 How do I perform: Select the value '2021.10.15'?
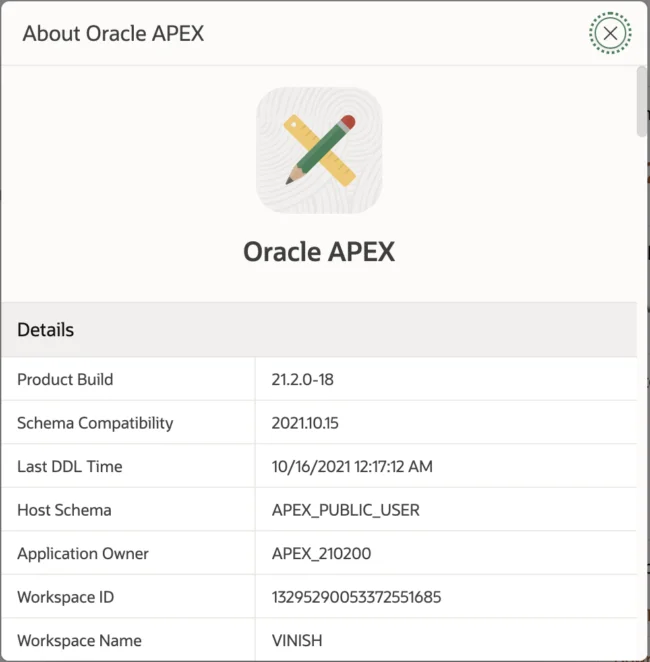point(305,423)
